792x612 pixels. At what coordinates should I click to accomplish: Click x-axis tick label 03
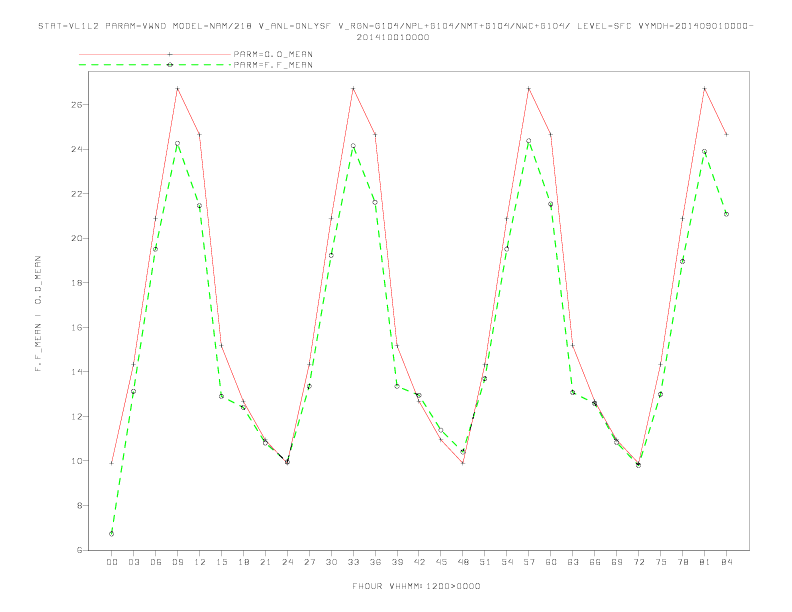pyautogui.click(x=133, y=562)
